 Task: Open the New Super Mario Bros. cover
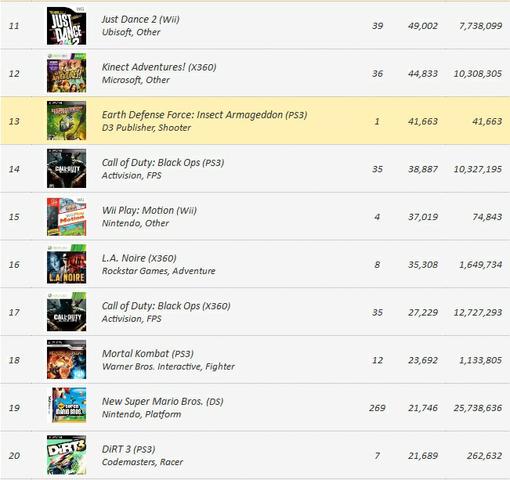click(x=68, y=405)
